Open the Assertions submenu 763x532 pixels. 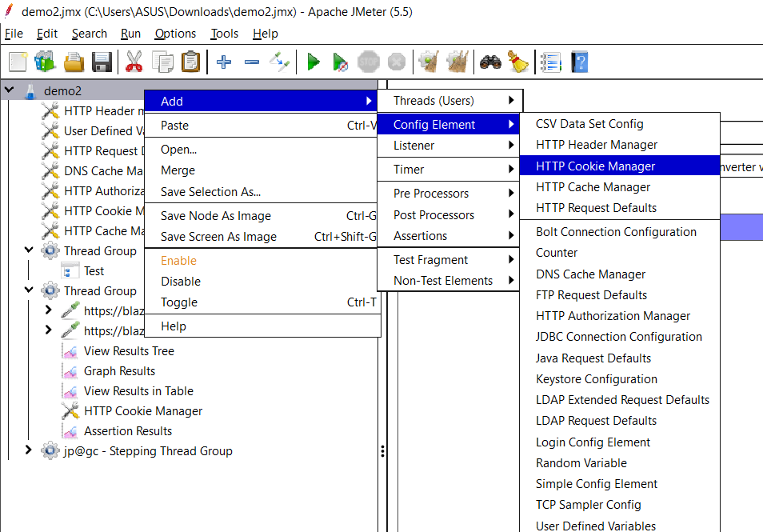(448, 236)
